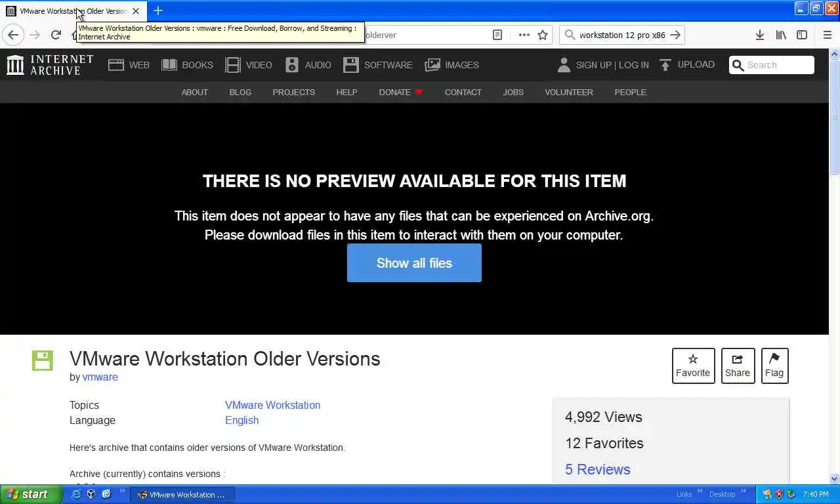
Task: Go back to the previous page
Action: [x=13, y=35]
